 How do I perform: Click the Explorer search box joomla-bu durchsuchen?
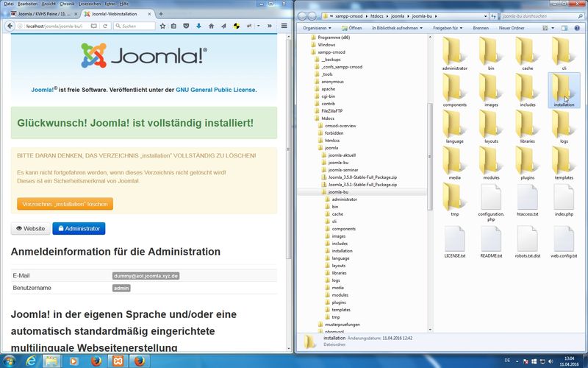[x=541, y=16]
